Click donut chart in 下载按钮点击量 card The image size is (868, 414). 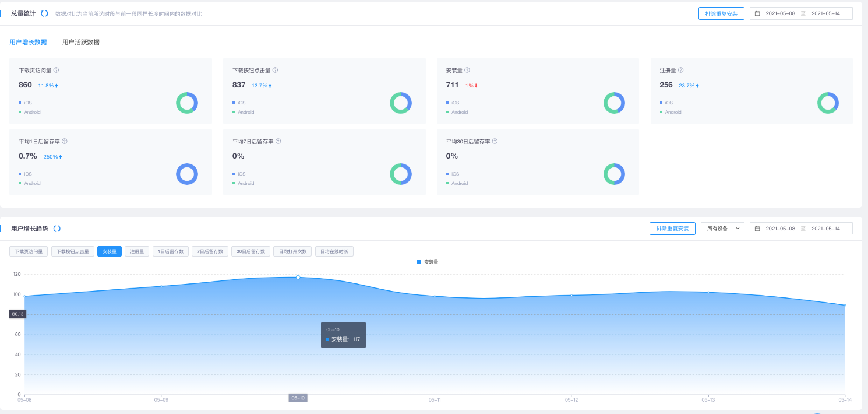pyautogui.click(x=401, y=103)
